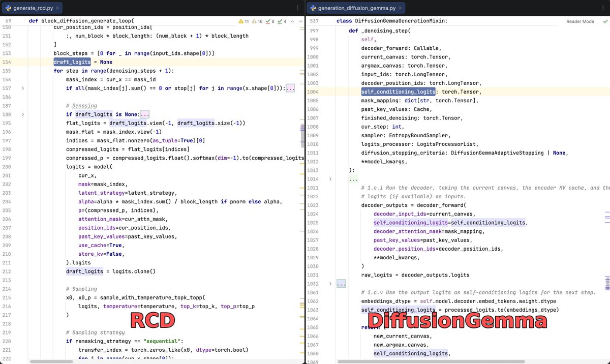Click the green folded ellipsis on line 1014
This screenshot has width=610, height=364.
tap(353, 179)
